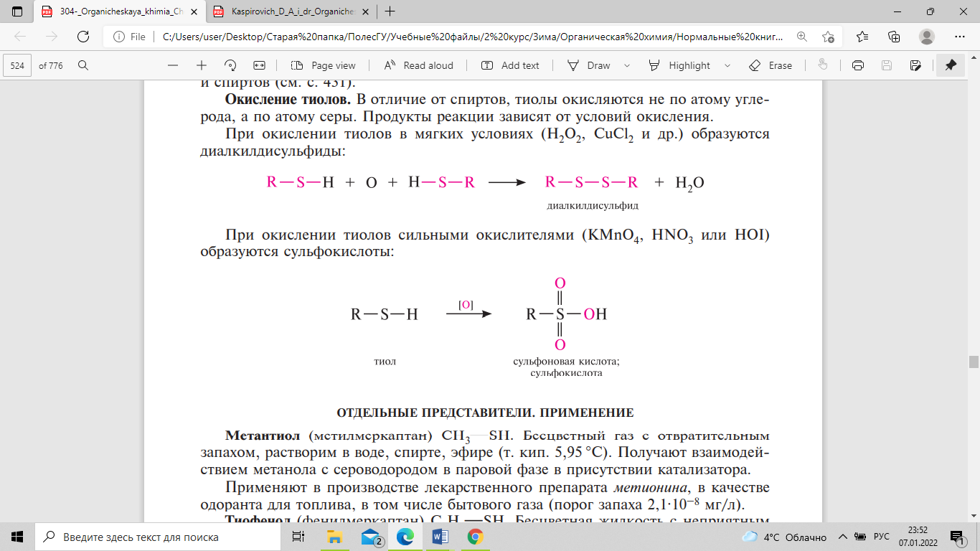Open the Favorites list

862,37
